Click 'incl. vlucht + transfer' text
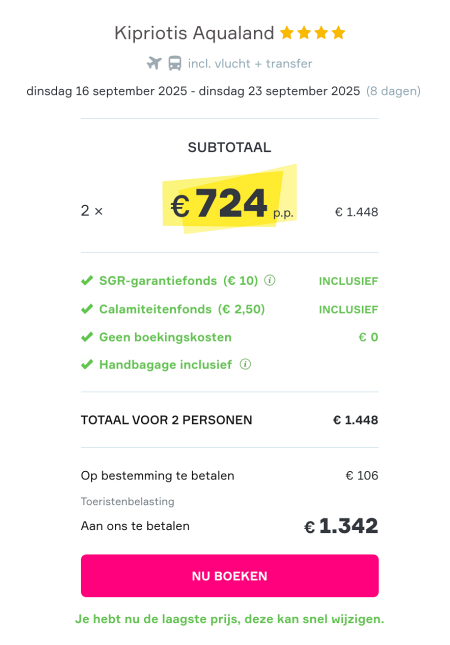450x645 pixels. pos(250,64)
